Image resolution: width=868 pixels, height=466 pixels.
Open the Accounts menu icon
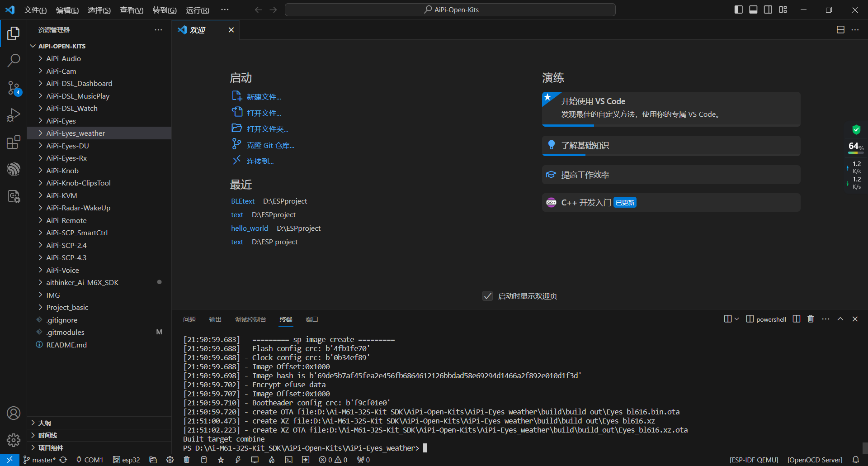coord(14,413)
